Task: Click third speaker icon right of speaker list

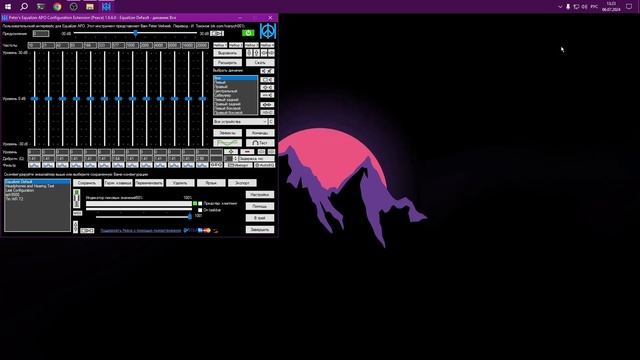Action: tap(267, 95)
